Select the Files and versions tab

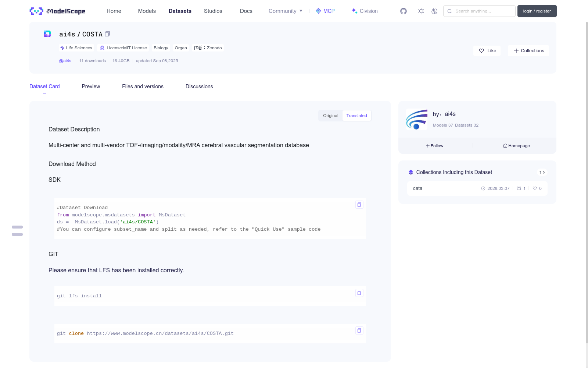coord(143,86)
